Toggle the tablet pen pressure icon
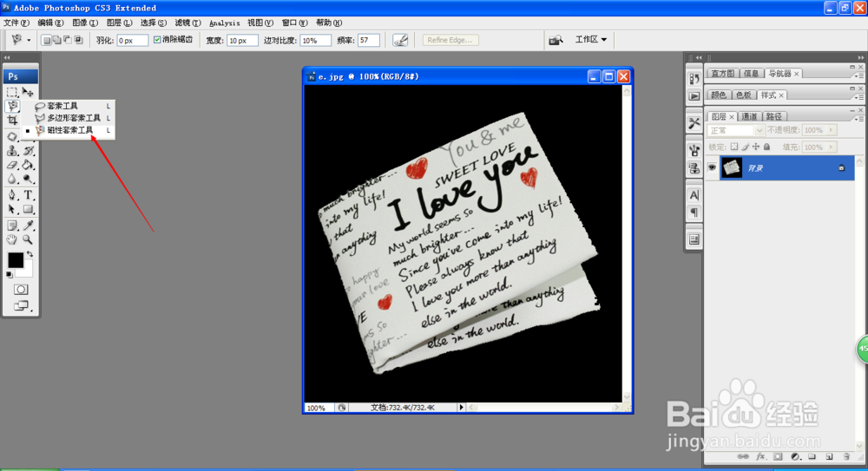The width and height of the screenshot is (868, 471). 400,40
